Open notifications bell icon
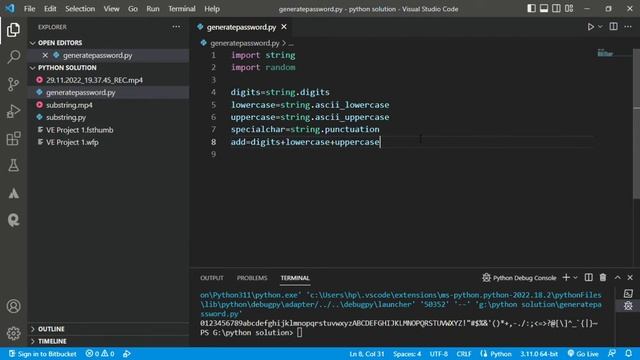Image resolution: width=640 pixels, height=360 pixels. (x=629, y=354)
